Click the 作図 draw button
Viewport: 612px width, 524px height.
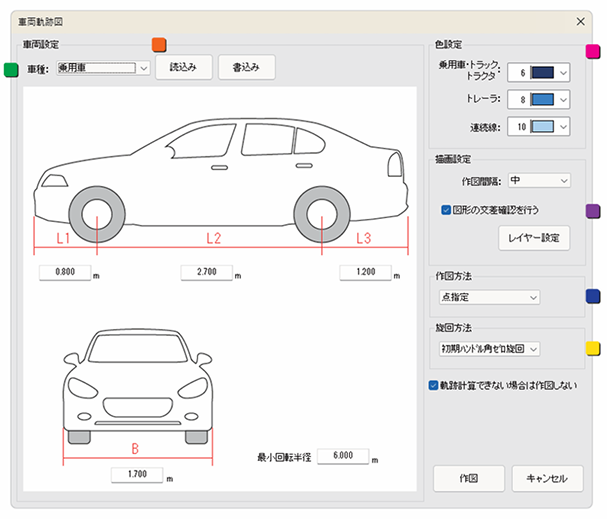pyautogui.click(x=468, y=478)
